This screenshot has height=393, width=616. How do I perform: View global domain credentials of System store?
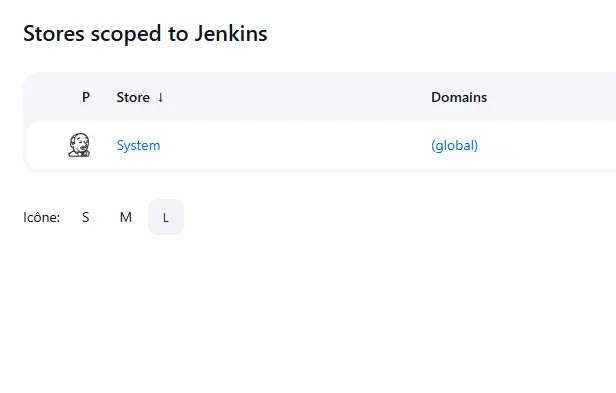[x=455, y=145]
